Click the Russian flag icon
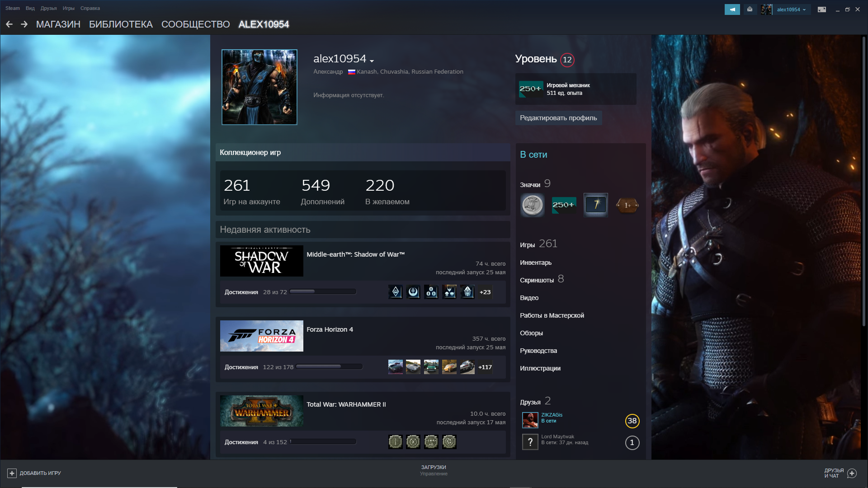 351,72
